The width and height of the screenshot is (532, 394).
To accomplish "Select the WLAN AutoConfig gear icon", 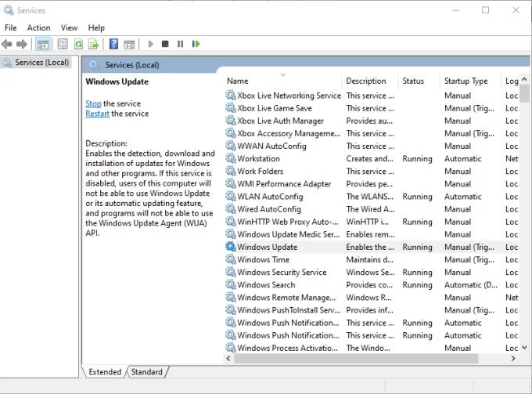I will click(x=230, y=196).
